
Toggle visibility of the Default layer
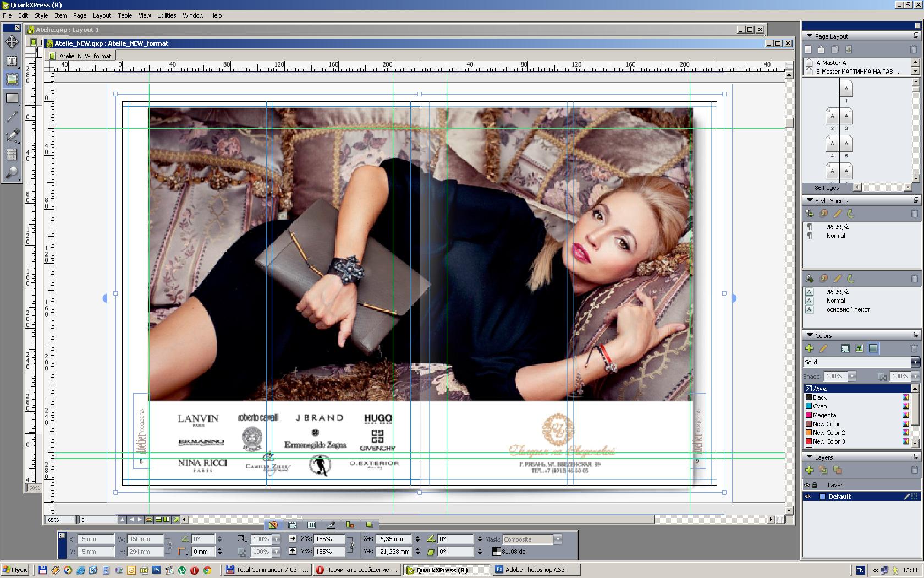pyautogui.click(x=807, y=497)
